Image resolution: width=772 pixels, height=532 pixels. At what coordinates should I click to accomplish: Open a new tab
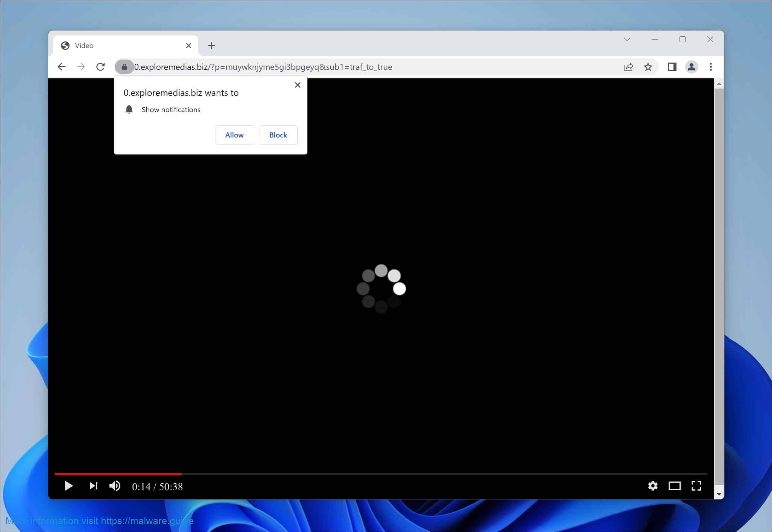click(211, 46)
